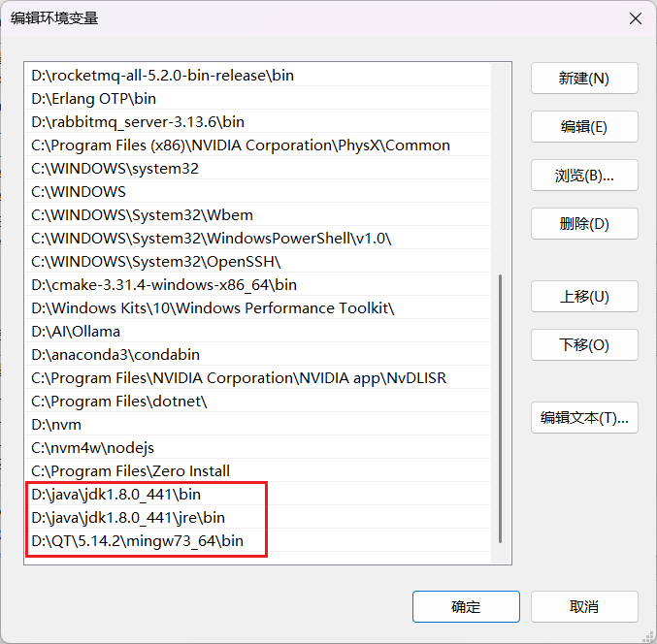
Task: Select Windows Performance Toolkit\ path entry
Action: (x=258, y=308)
